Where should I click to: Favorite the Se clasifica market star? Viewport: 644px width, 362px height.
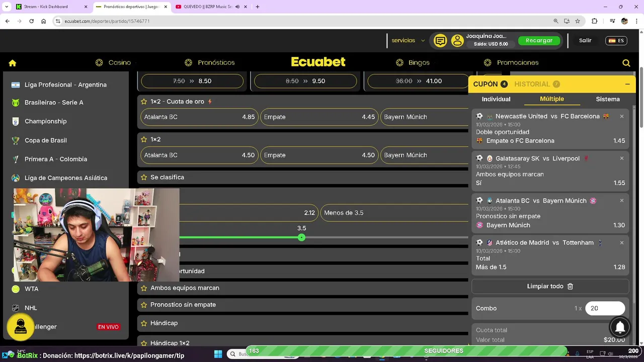(144, 177)
